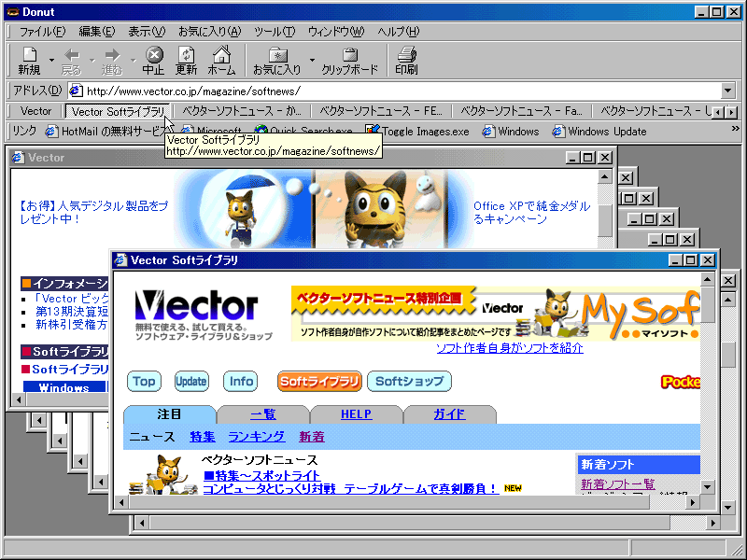Open the 一覧 page tab
The width and height of the screenshot is (747, 560).
(263, 414)
